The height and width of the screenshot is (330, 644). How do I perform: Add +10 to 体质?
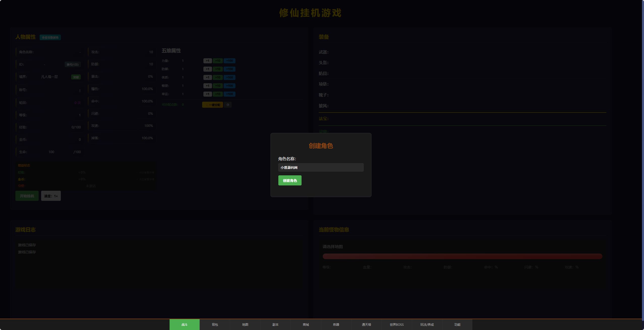pos(218,77)
